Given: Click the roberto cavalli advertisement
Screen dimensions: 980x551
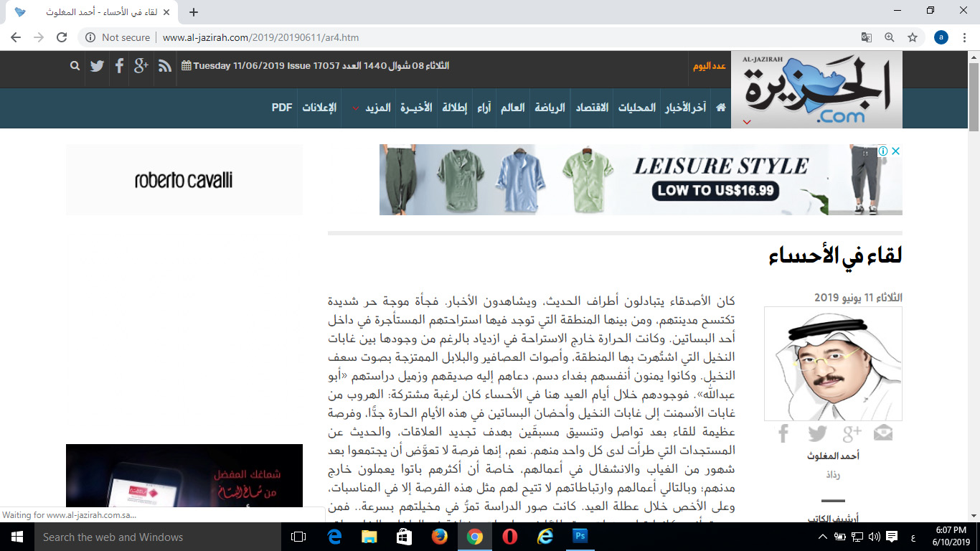Looking at the screenshot, I should (184, 179).
